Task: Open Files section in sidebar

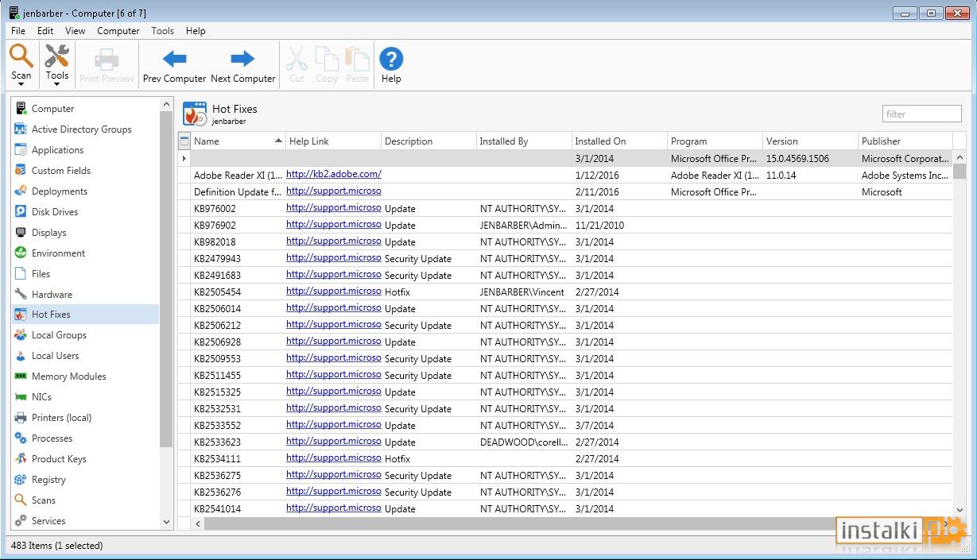Action: tap(41, 274)
